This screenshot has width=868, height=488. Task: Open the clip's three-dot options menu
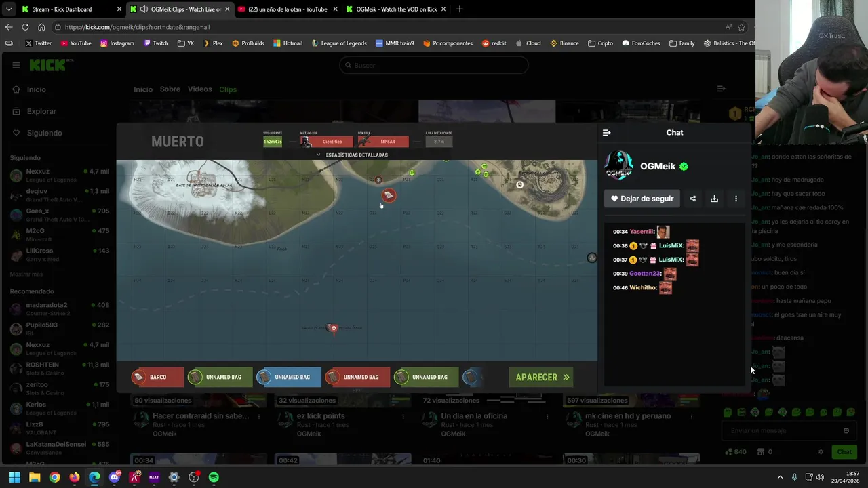coord(736,199)
